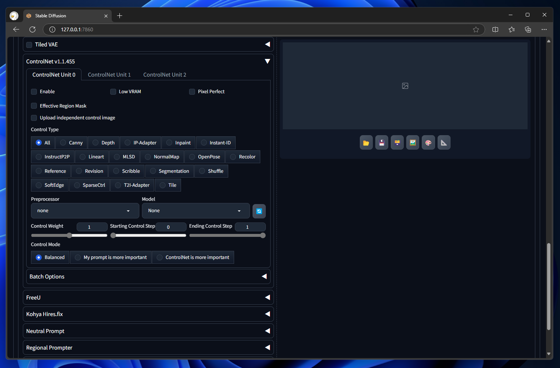Go back with browser arrow
560x368 pixels.
click(16, 29)
